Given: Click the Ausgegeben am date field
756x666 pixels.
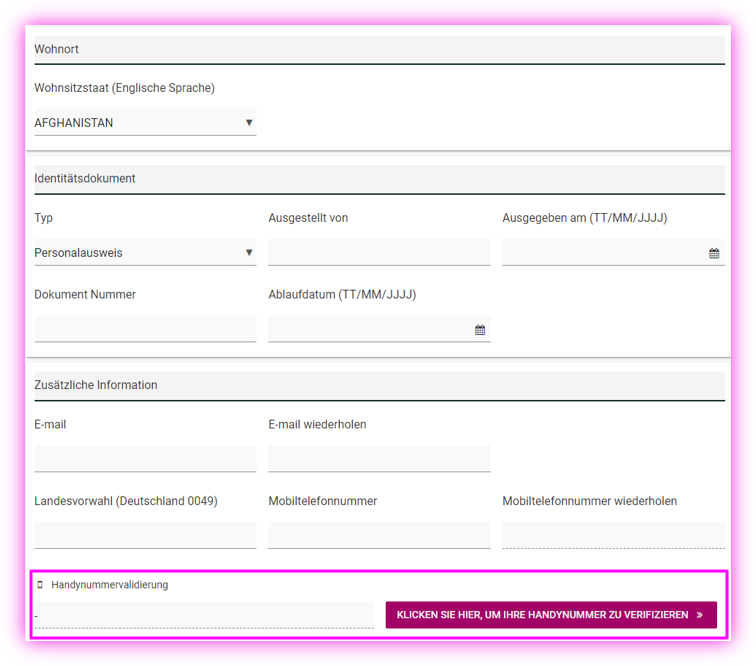Looking at the screenshot, I should pos(613,252).
